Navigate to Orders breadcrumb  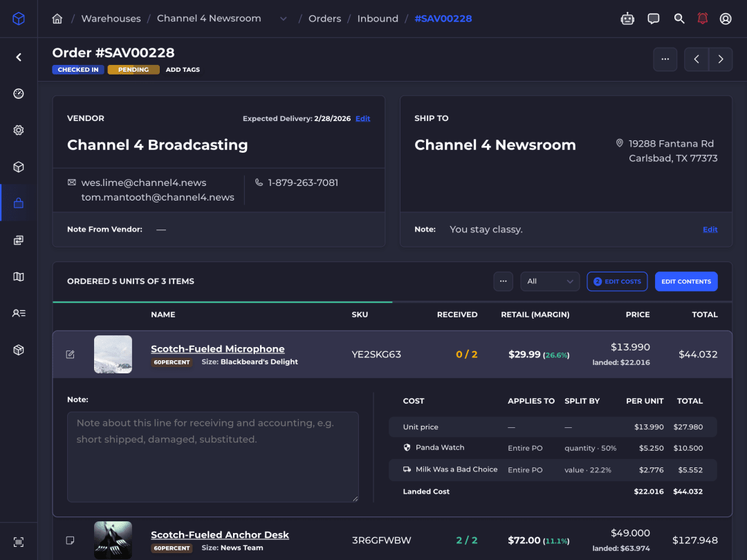click(324, 19)
